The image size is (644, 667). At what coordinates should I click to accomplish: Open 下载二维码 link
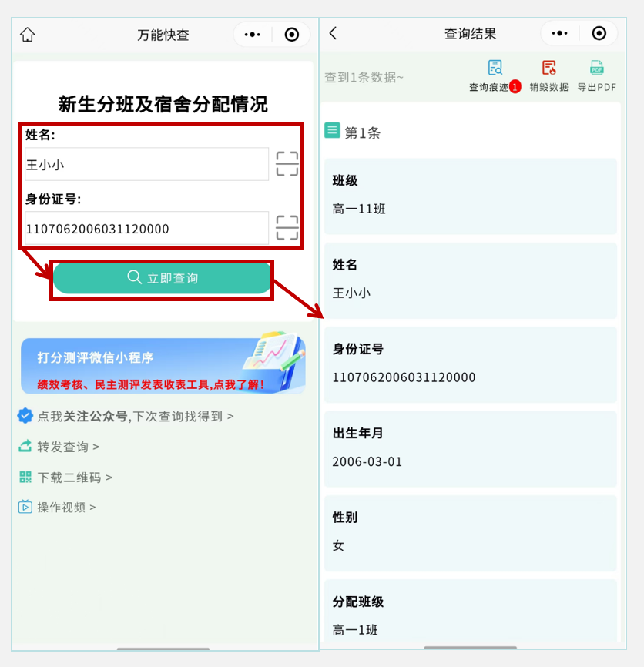[x=75, y=478]
